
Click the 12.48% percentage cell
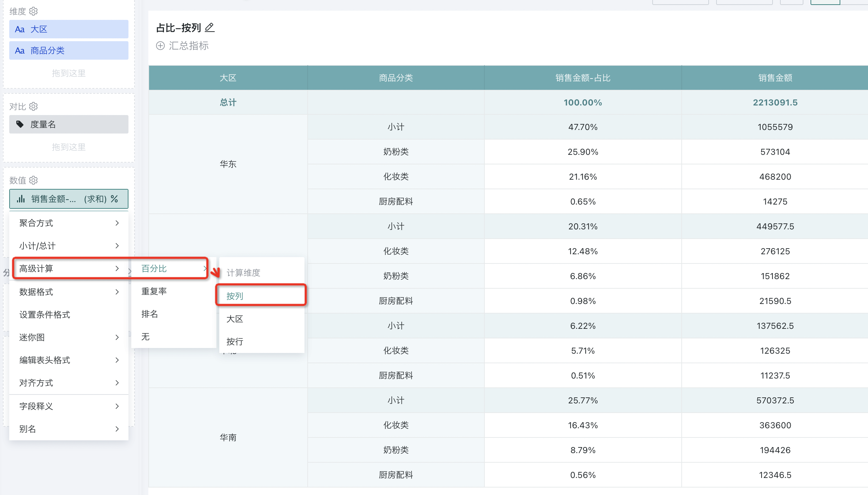coord(583,251)
